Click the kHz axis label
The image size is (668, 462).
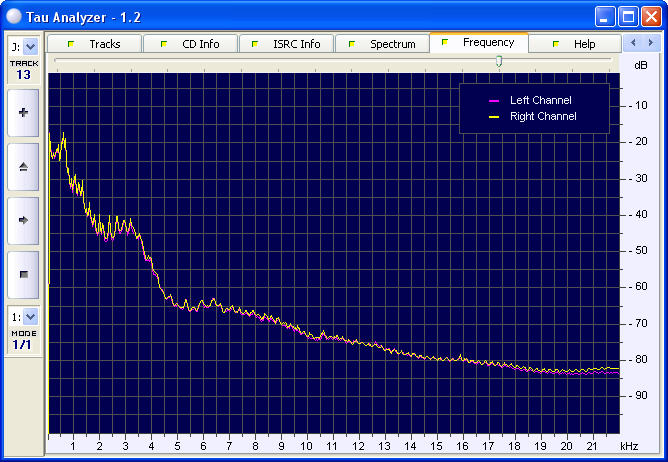tap(629, 446)
